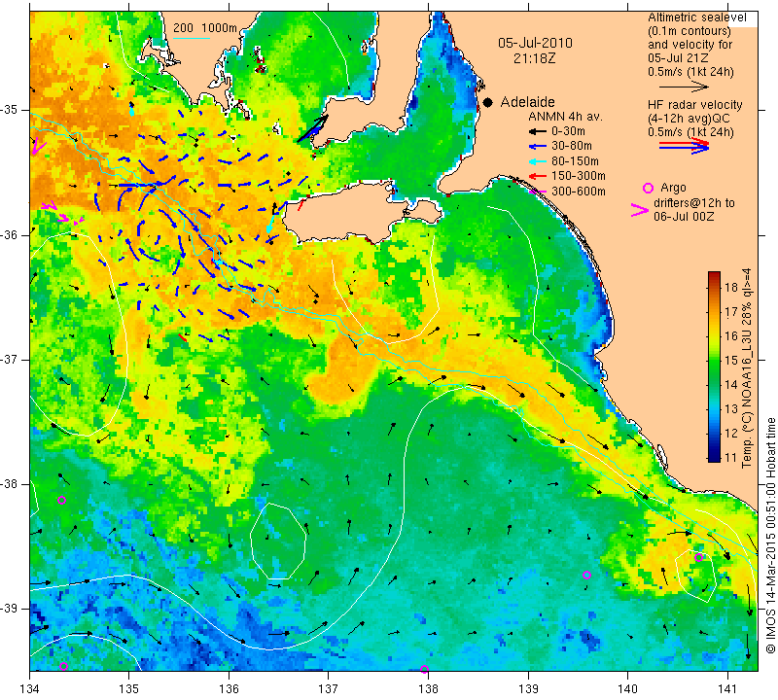Click the Argo magenta circle legend symbol

[x=648, y=188]
